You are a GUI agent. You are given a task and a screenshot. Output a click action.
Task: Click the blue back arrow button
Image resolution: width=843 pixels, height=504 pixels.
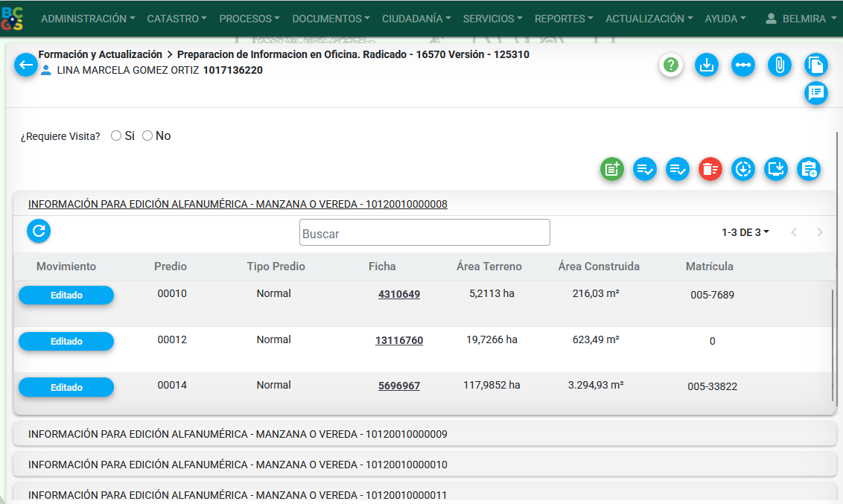click(26, 66)
